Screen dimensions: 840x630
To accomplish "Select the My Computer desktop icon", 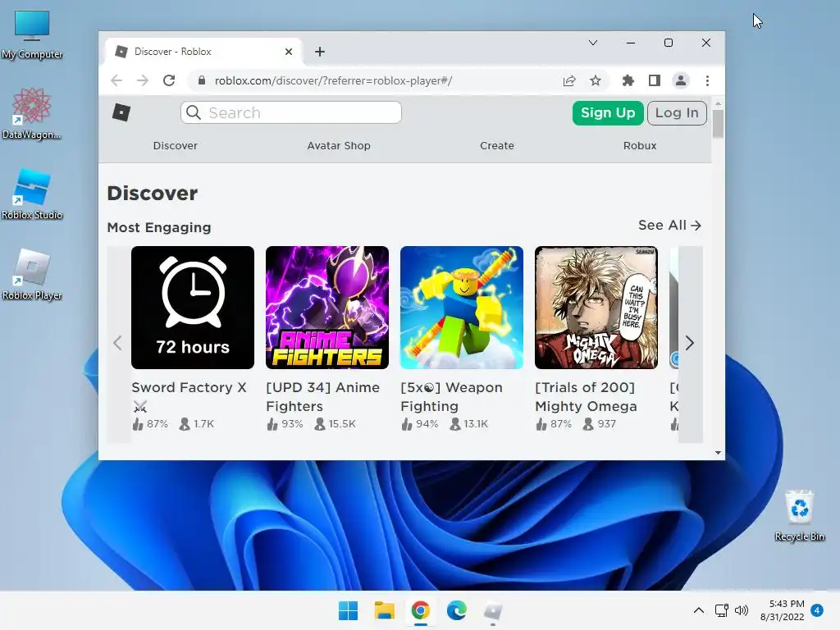I will (x=32, y=34).
